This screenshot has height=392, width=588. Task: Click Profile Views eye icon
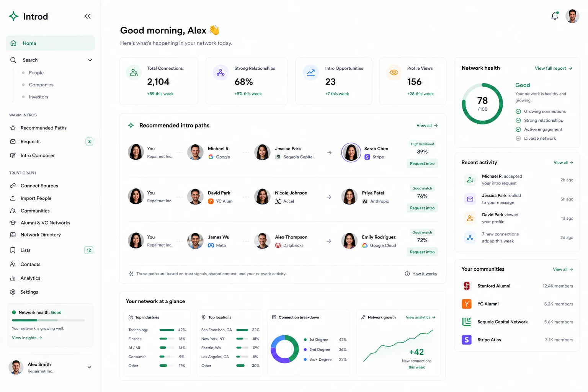[394, 72]
